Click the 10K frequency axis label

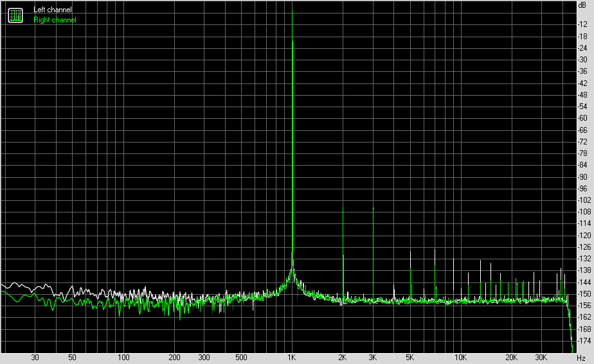(461, 358)
